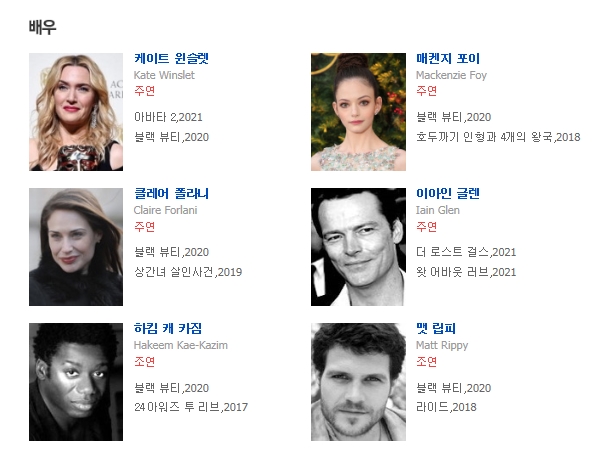Click the 매켄지 포이 name link
Image resolution: width=596 pixels, height=461 pixels.
448,59
